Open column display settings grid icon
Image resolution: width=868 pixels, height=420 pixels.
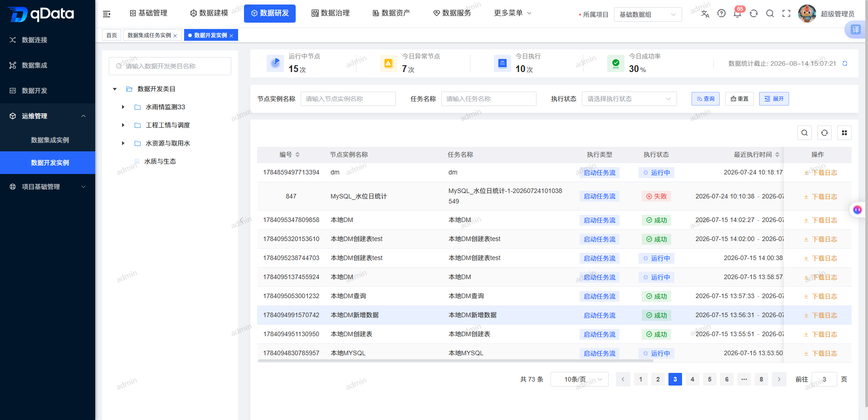pyautogui.click(x=844, y=133)
